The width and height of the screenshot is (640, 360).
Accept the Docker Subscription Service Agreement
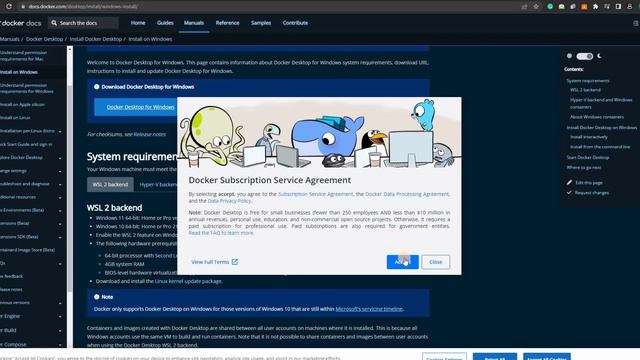[x=402, y=262]
